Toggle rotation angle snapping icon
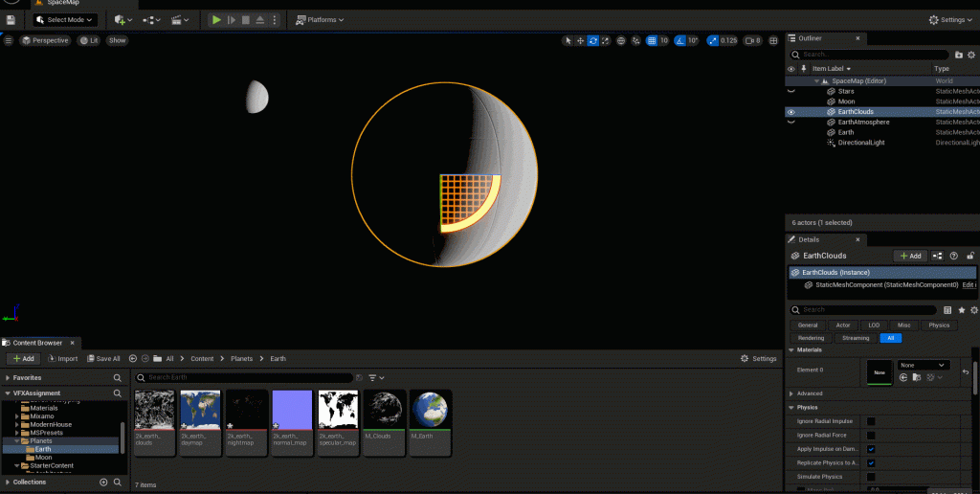 [680, 40]
